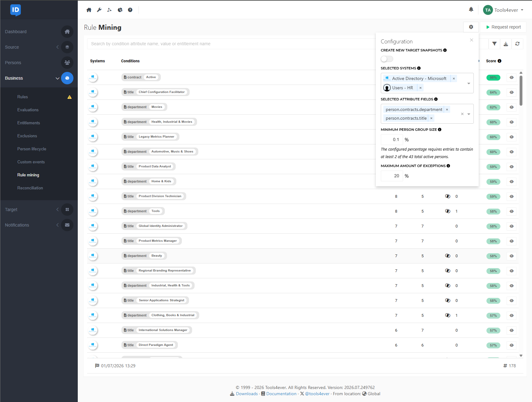Viewport: 532px width, 402px height.
Task: Click the pie chart icon in toolbar
Action: 120,10
